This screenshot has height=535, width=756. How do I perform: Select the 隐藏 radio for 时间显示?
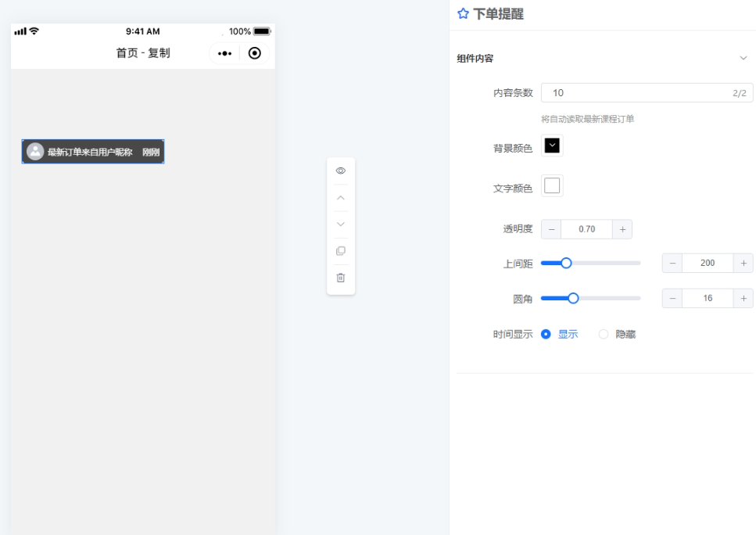(604, 334)
